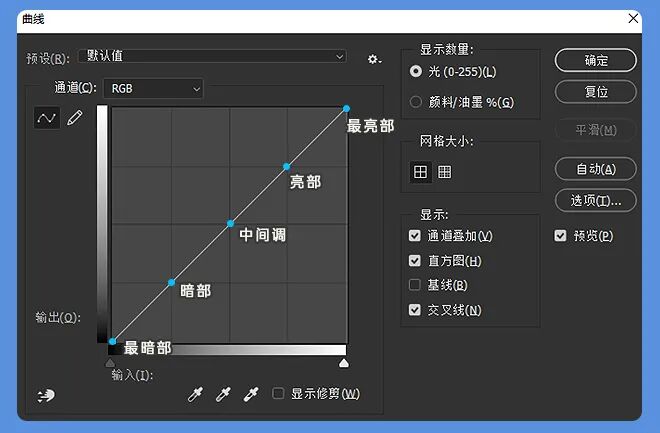
Task: Select the edit-points curve tool
Action: pos(46,118)
